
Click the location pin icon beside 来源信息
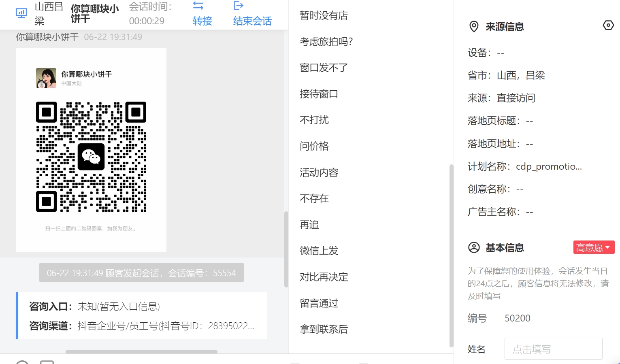[474, 27]
